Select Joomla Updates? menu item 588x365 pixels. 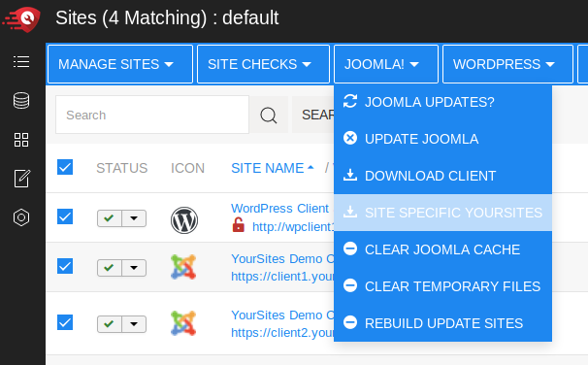[x=442, y=102]
